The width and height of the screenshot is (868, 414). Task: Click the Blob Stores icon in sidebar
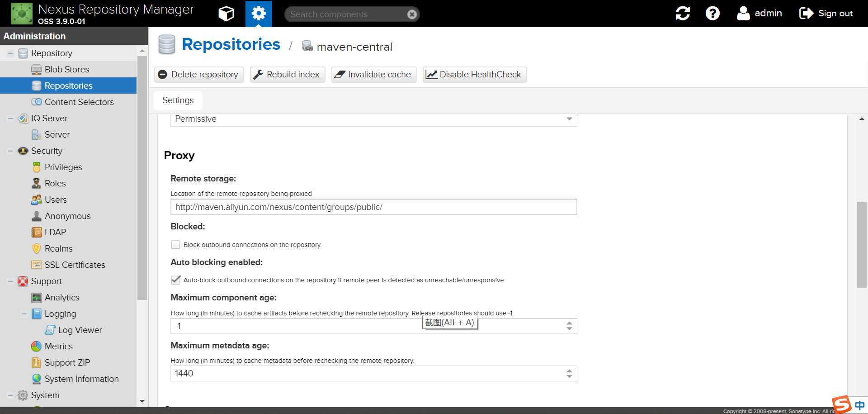point(36,69)
